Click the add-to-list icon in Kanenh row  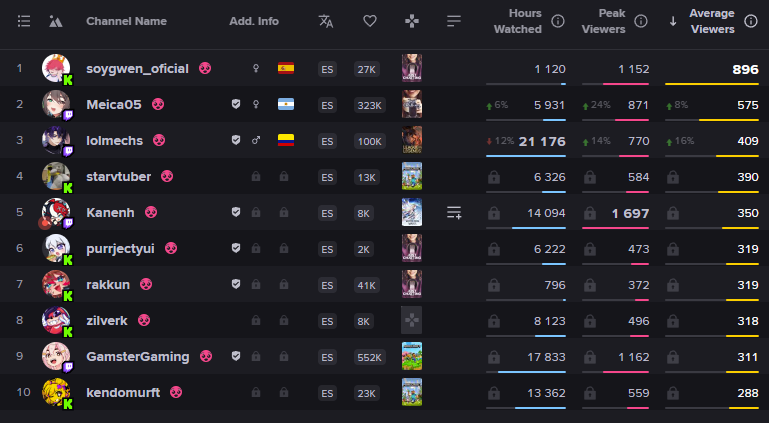click(x=454, y=212)
